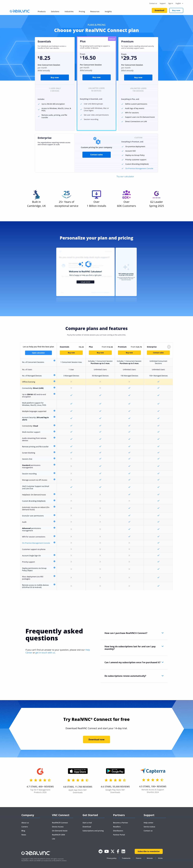This screenshot has width=193, height=868.
Task: Open the Pricing menu item
Action: coord(82,12)
